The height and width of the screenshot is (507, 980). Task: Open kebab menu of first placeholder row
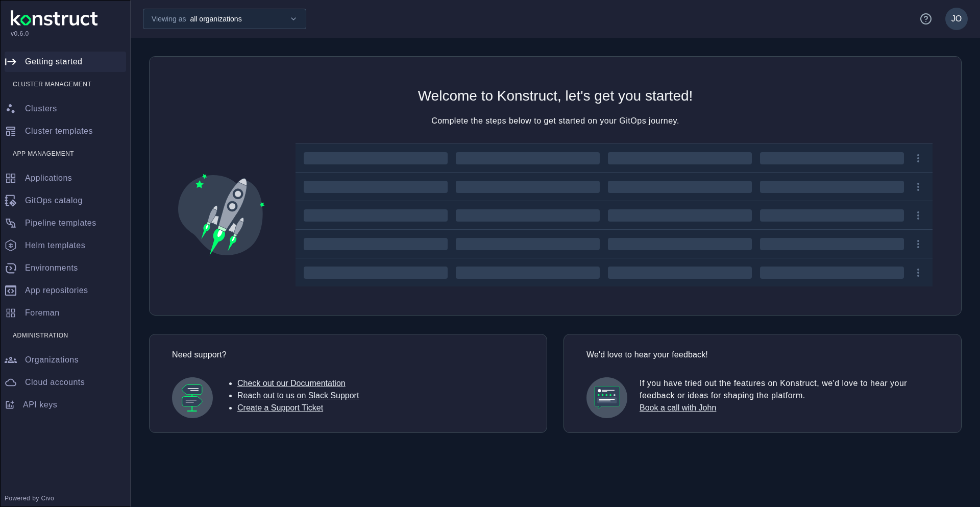[x=918, y=158]
